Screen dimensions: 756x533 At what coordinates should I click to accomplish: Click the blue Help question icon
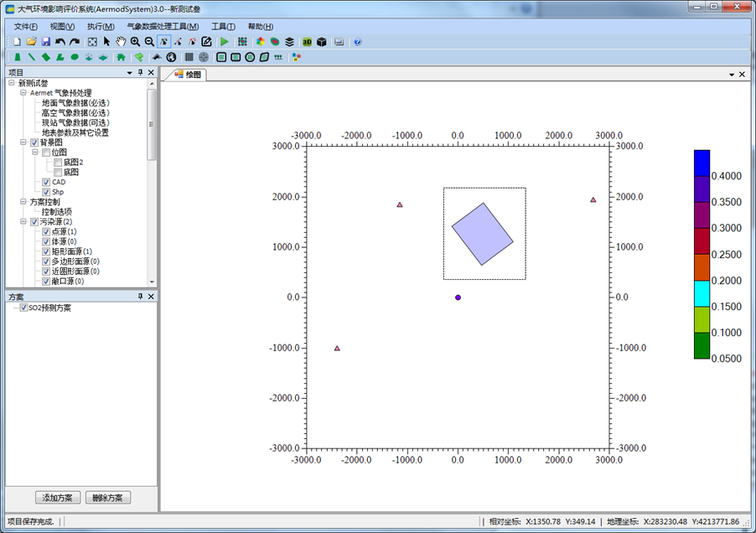[358, 42]
